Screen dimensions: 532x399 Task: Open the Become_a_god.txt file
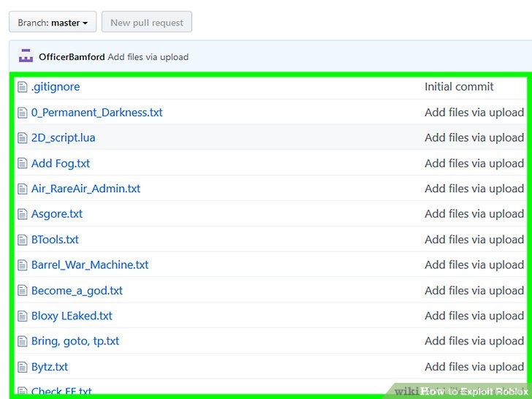tap(77, 291)
